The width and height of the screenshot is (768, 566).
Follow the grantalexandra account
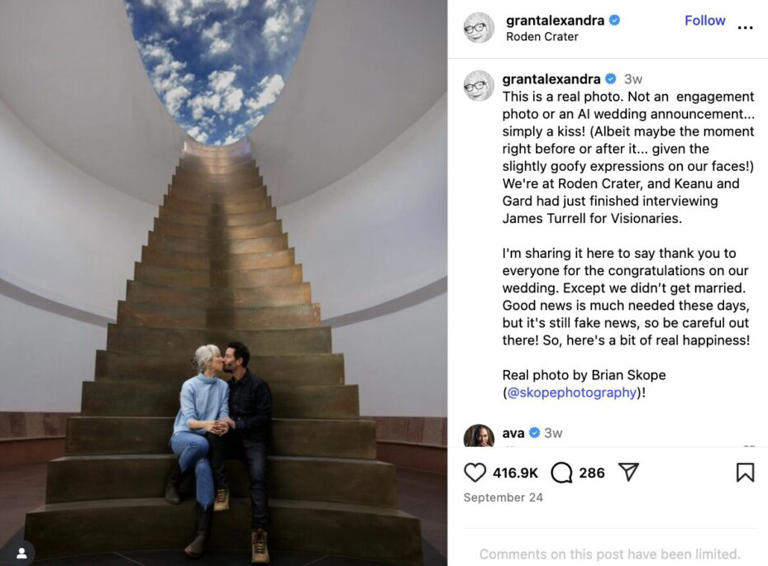pos(704,21)
